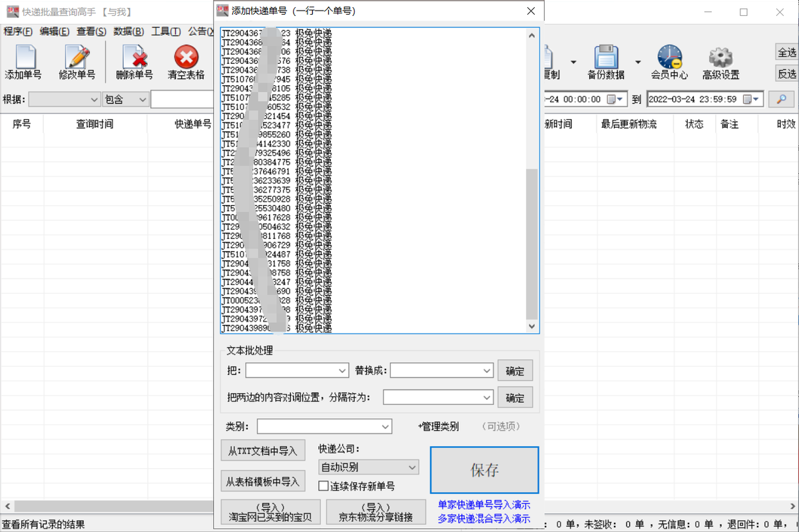Screen dimensions: 799x532
Task: Open the 根据 filter field dropdown
Action: tap(94, 99)
